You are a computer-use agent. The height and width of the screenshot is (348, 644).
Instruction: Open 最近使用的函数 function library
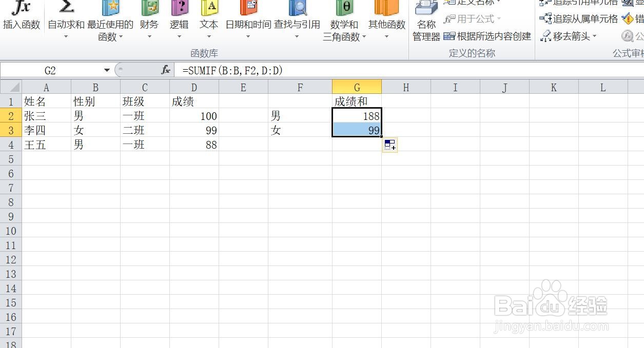coord(110,21)
